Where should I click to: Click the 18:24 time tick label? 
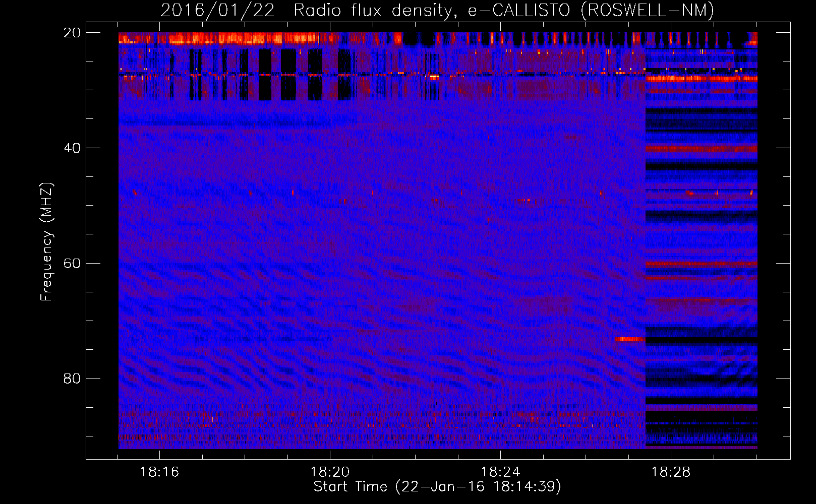point(500,472)
